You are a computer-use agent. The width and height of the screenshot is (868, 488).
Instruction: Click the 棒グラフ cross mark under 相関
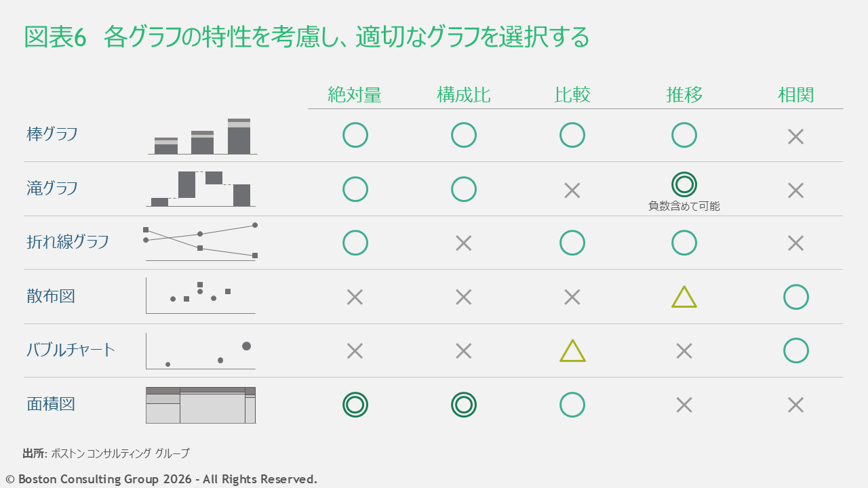[x=795, y=136]
